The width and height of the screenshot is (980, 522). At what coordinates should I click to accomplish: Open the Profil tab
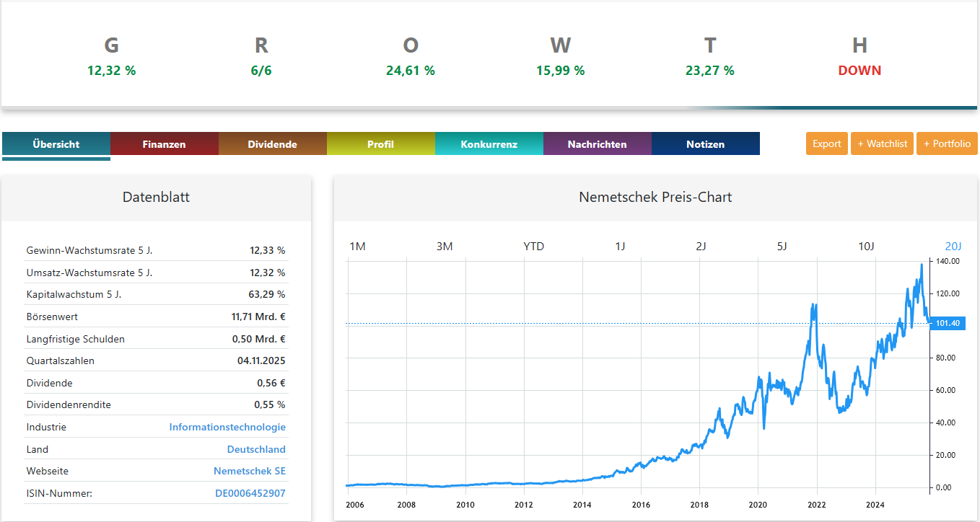pos(380,144)
